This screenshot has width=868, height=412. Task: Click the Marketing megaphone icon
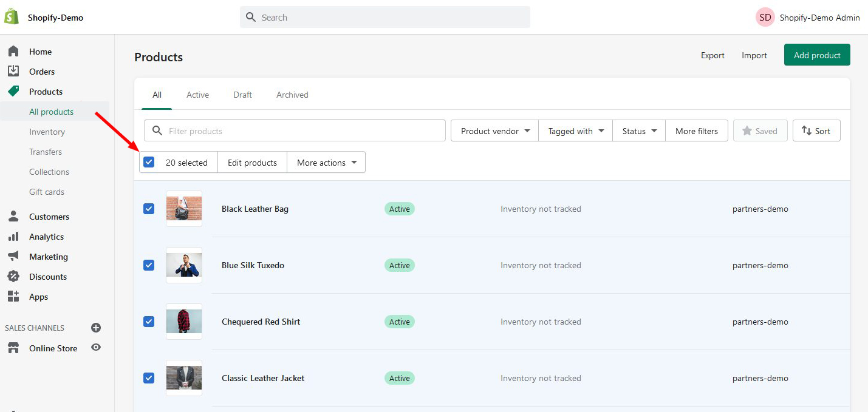13,257
